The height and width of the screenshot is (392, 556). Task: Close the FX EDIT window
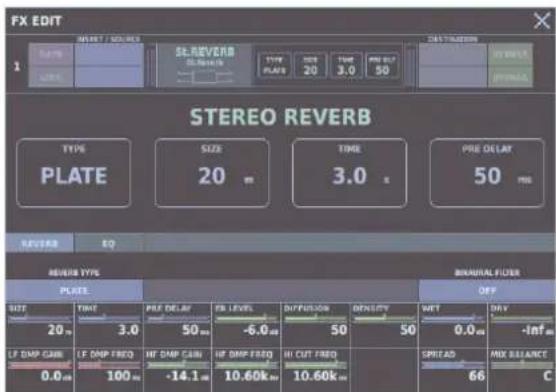[541, 21]
